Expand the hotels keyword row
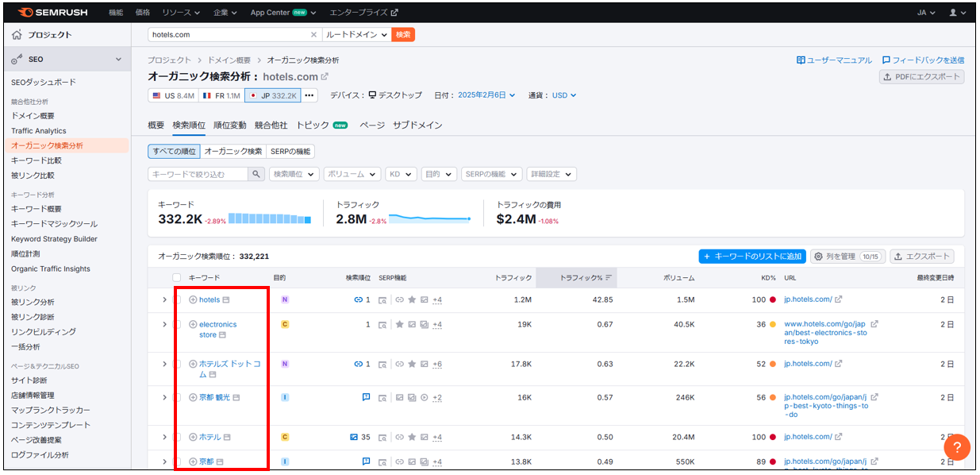Viewport: 980px width, 475px height. [x=165, y=299]
